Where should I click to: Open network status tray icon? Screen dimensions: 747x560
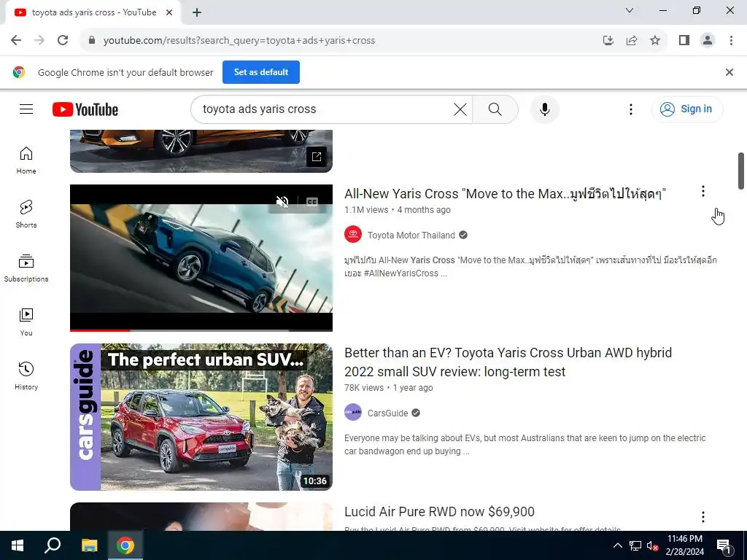tap(635, 545)
